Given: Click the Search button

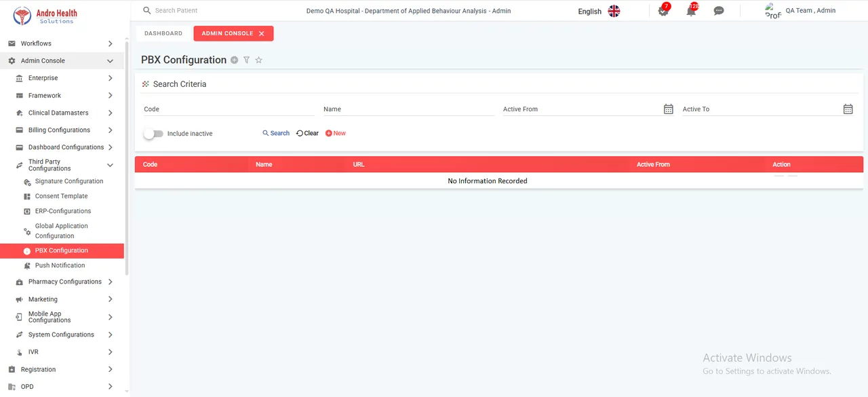Looking at the screenshot, I should click(x=276, y=133).
